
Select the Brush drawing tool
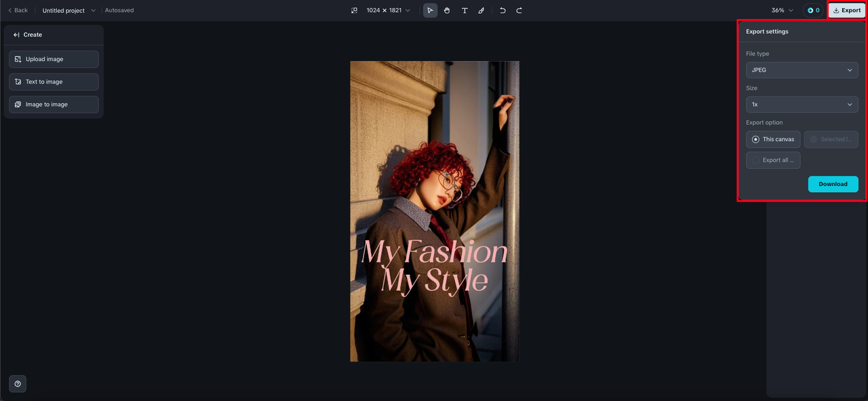(481, 10)
